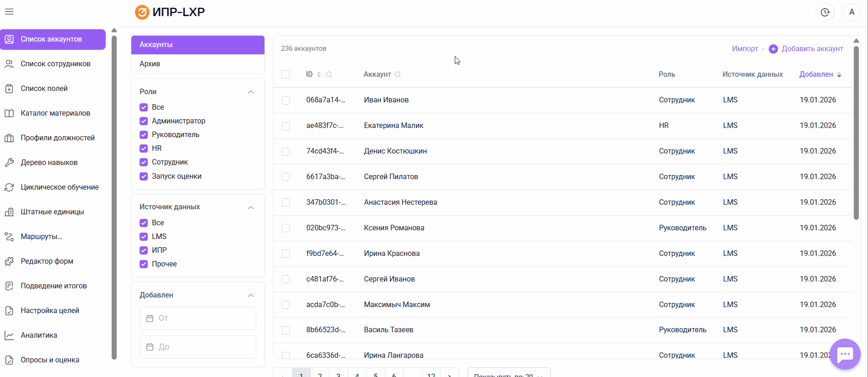Uncheck the Руководитель role filter checkbox

(144, 135)
